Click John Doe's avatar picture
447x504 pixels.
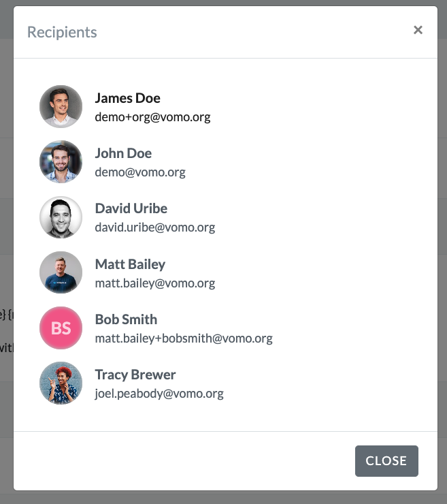tap(61, 161)
